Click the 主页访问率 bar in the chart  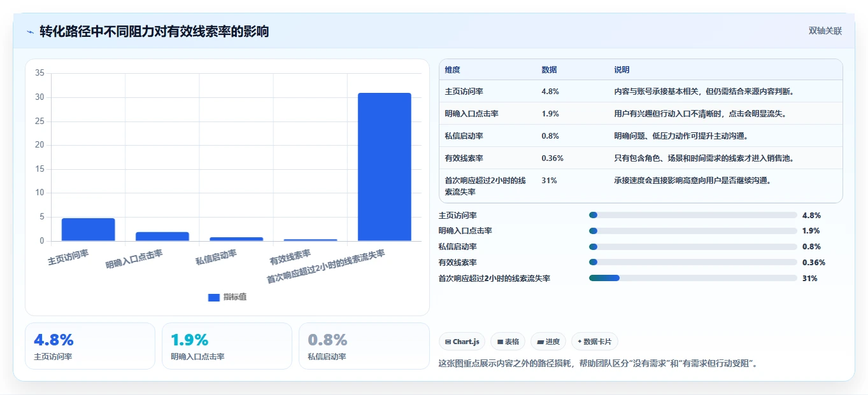click(x=88, y=230)
